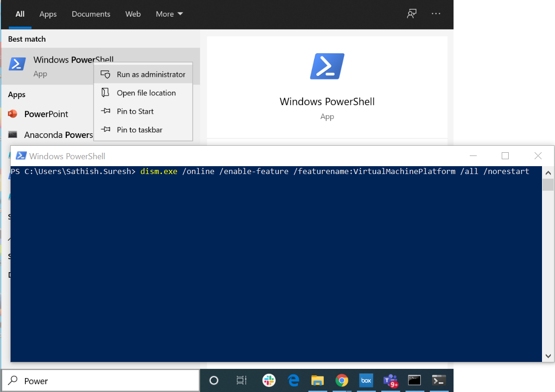Click Windows PowerShell best match icon
This screenshot has width=555, height=392.
[x=17, y=64]
